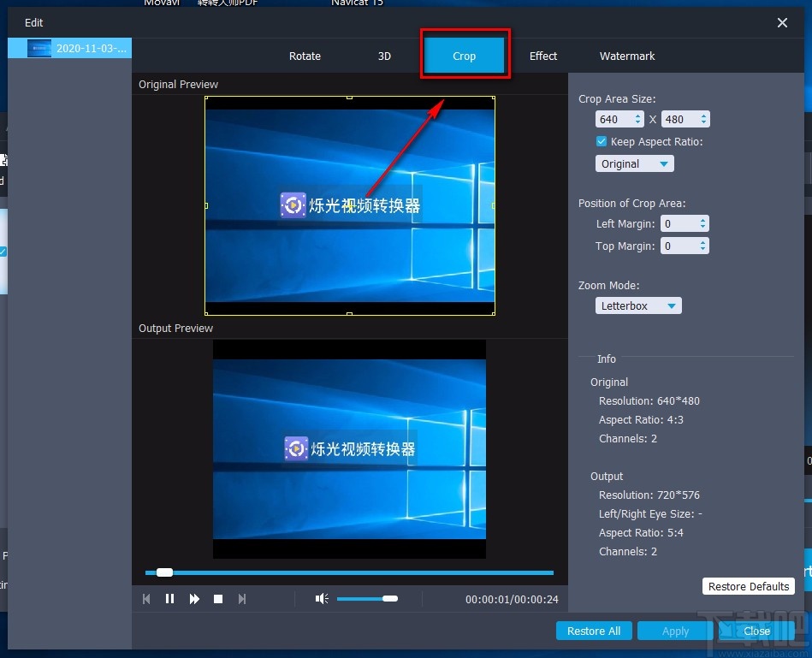Click the Restore Defaults button

748,586
